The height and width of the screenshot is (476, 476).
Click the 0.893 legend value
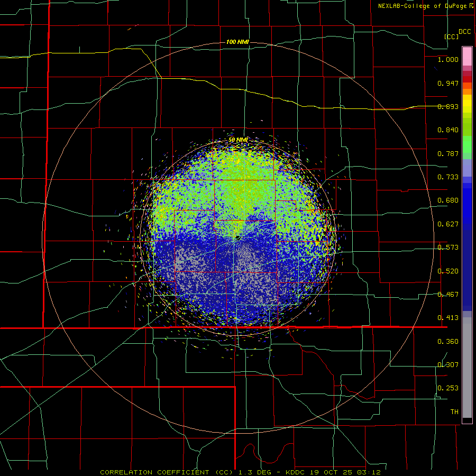(448, 106)
